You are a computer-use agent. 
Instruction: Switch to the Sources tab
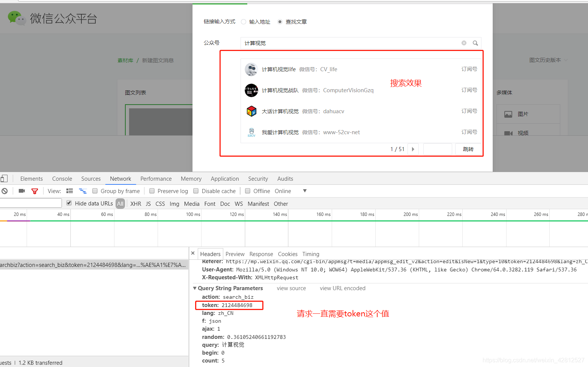[x=91, y=179]
